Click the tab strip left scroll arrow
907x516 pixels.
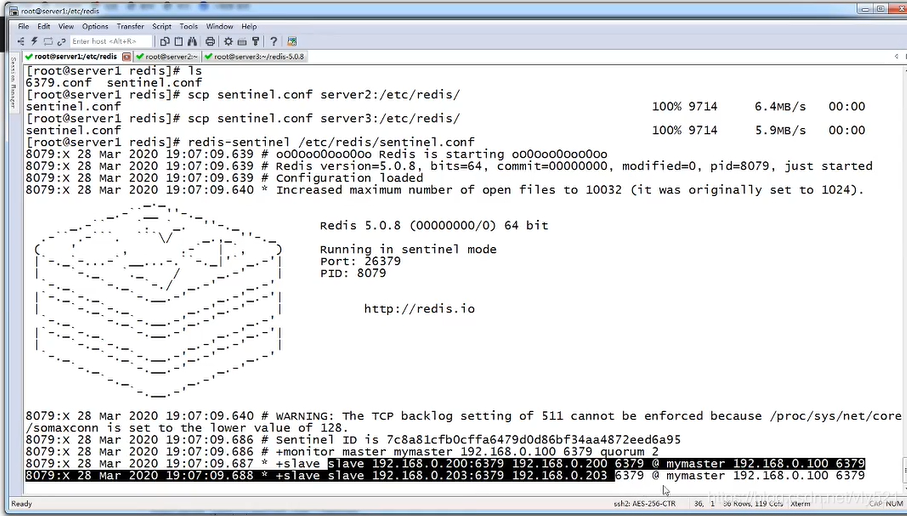(897, 57)
